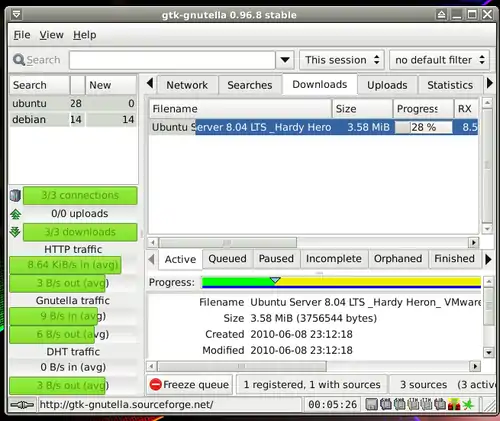Click the magnifier Search icon
This screenshot has width=500, height=421.
tap(19, 60)
